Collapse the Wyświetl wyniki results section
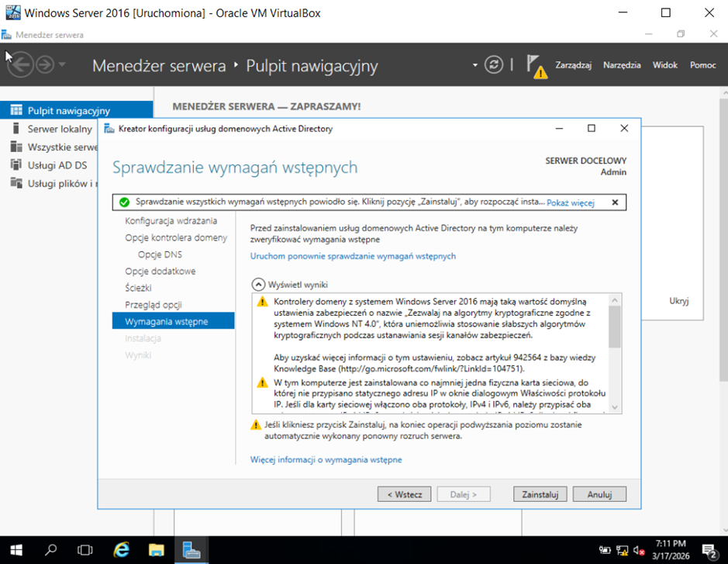 (x=258, y=285)
